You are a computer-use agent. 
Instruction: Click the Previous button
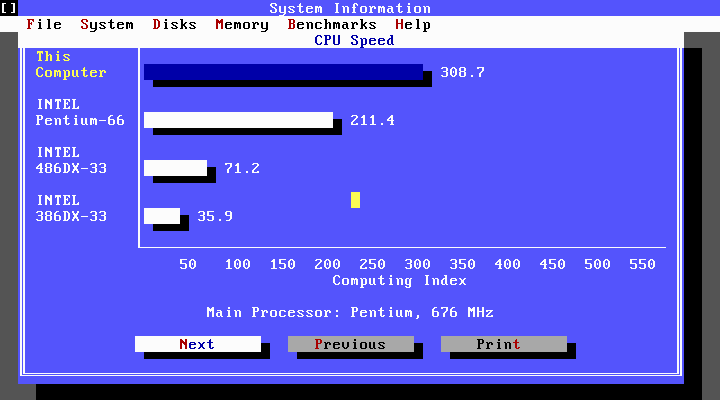351,344
